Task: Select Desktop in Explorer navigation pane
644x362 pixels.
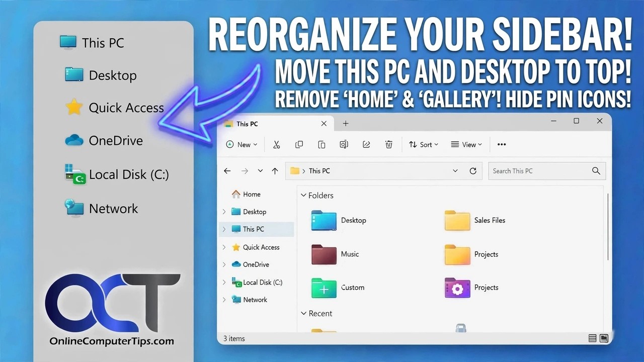Action: click(x=249, y=212)
